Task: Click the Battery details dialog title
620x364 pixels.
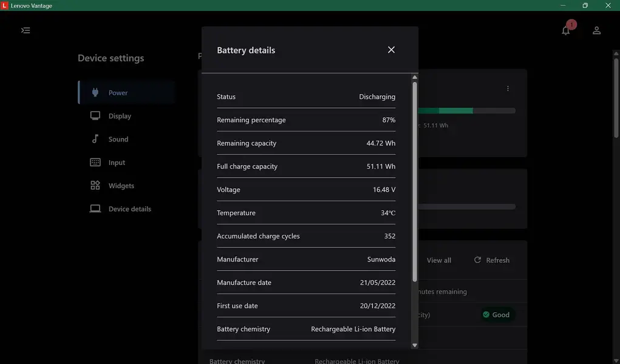Action: tap(246, 50)
